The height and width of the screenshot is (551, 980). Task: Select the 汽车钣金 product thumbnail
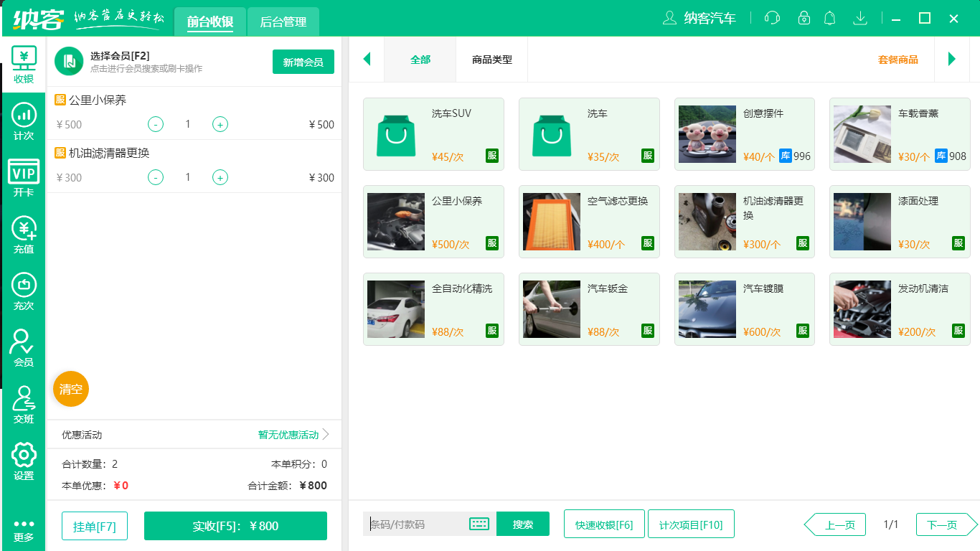pyautogui.click(x=552, y=309)
